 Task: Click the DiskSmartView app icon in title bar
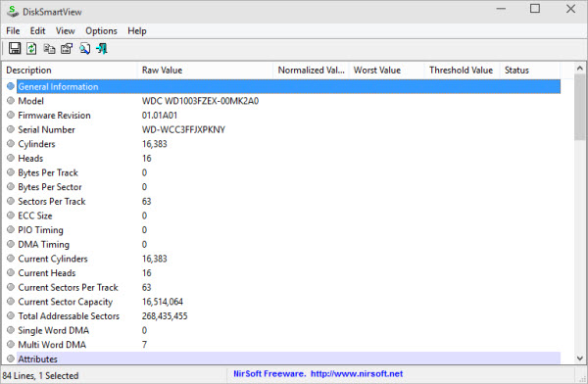(x=13, y=11)
